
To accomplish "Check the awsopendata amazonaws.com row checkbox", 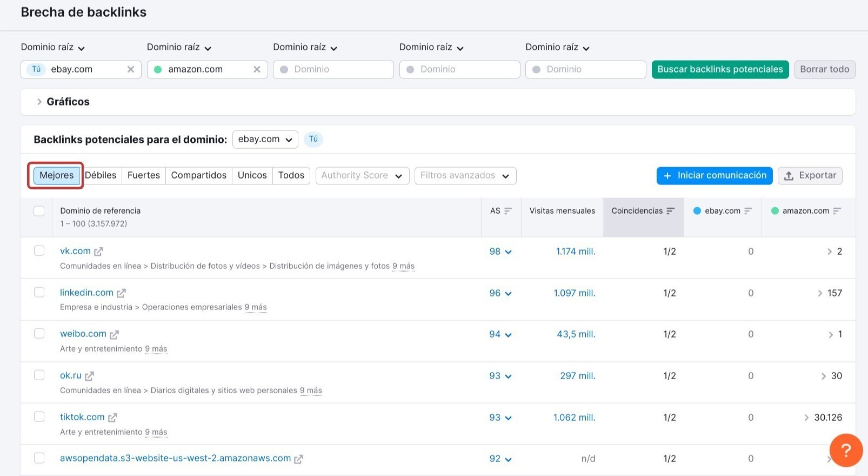I will [39, 458].
